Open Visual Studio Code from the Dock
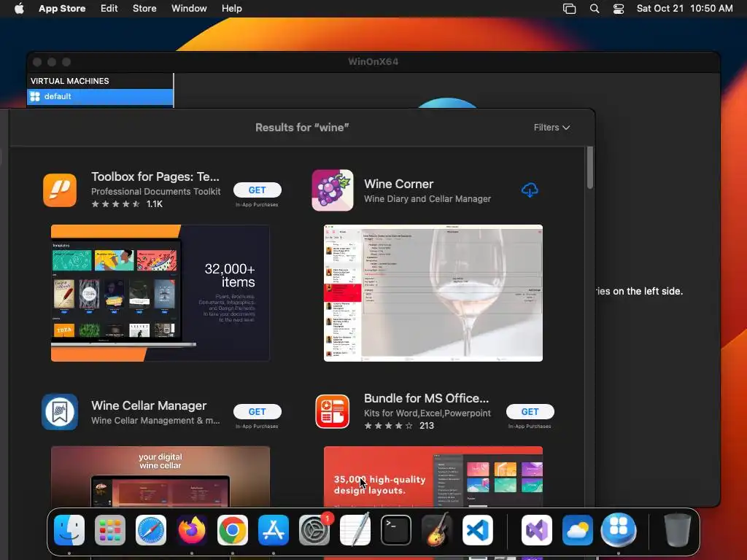The width and height of the screenshot is (747, 560). [477, 530]
